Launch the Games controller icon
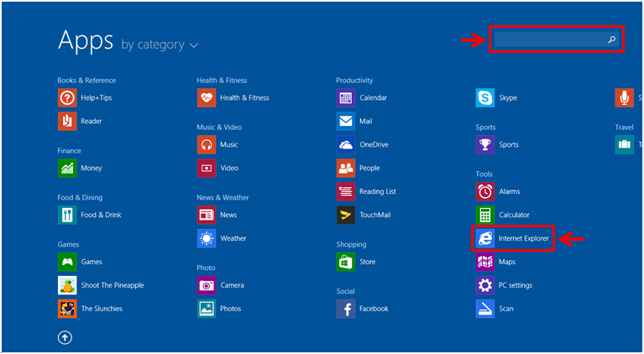The width and height of the screenshot is (644, 354). coord(67,262)
